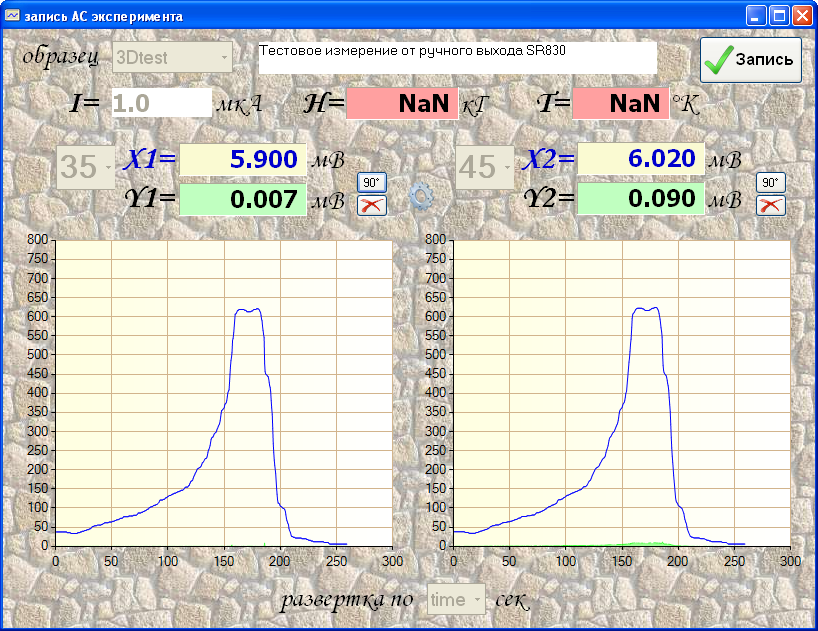Click the сек unit label

pos(512,601)
